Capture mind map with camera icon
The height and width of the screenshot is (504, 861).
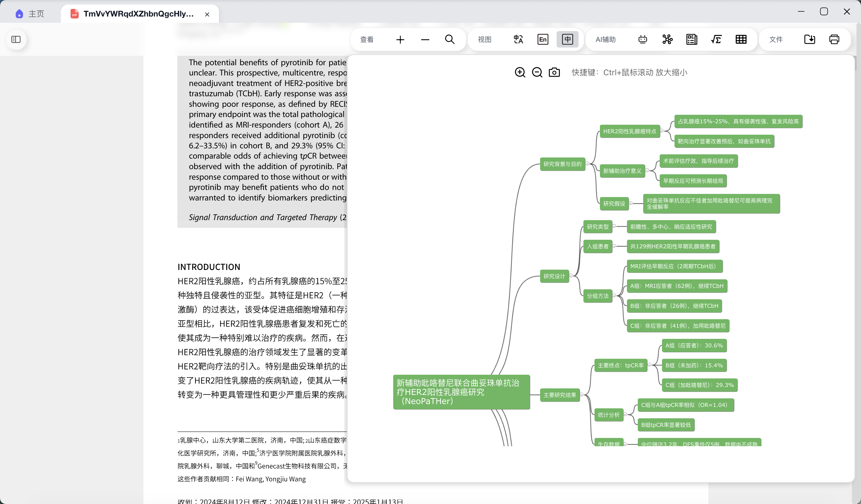(x=554, y=72)
